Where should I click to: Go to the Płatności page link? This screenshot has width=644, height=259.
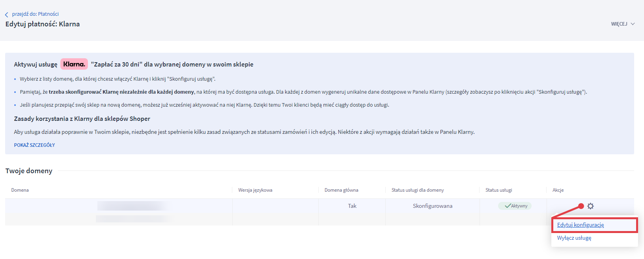point(35,14)
